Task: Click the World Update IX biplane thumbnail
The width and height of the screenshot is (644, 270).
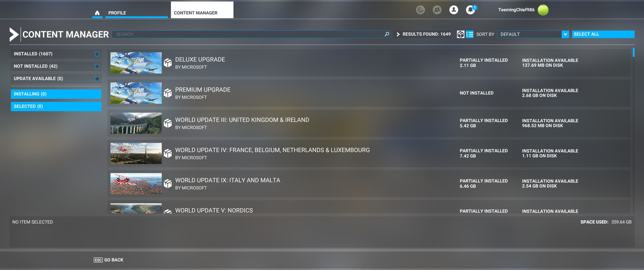Action: pos(136,184)
